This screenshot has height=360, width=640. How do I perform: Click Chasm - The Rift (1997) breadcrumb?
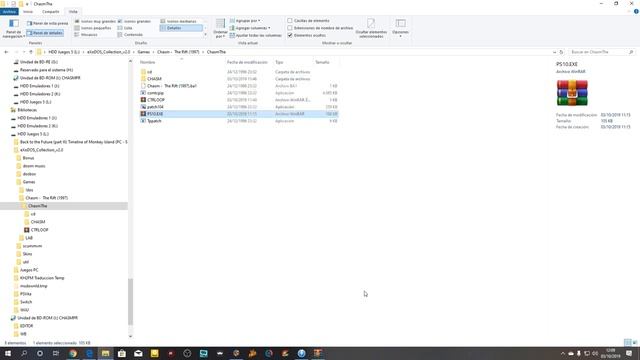[178, 52]
